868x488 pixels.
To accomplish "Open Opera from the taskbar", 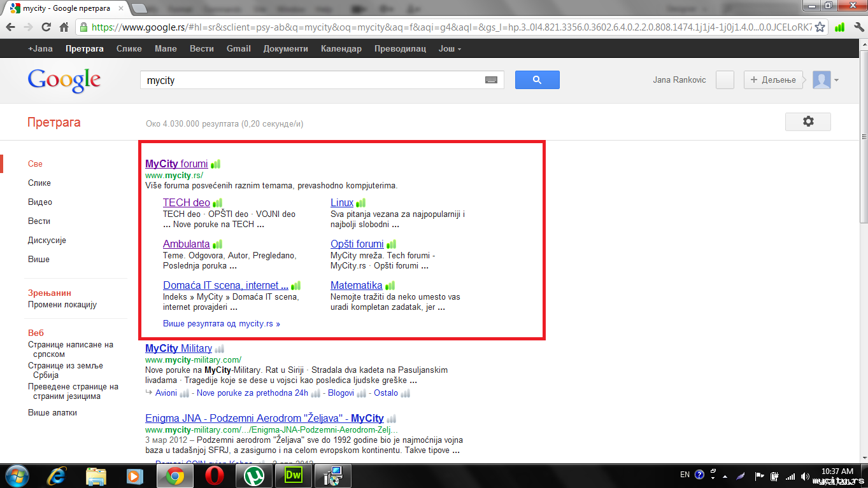I will 214,475.
